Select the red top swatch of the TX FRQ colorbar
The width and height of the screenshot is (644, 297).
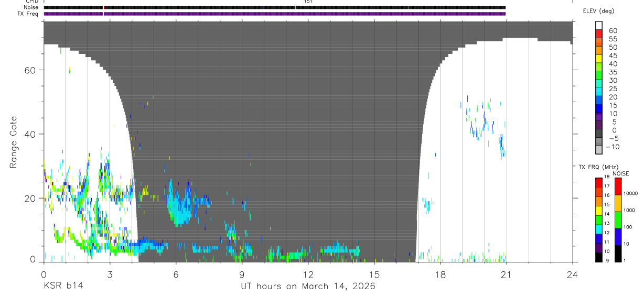[x=599, y=183]
